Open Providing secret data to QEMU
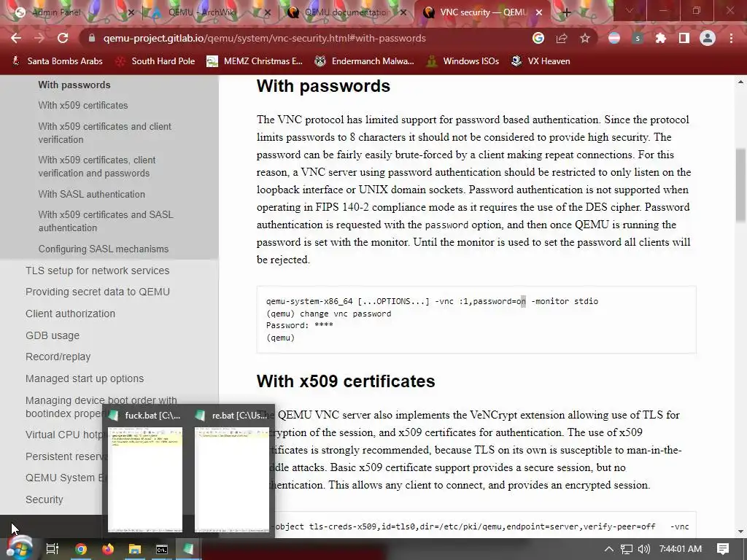 pyautogui.click(x=98, y=292)
